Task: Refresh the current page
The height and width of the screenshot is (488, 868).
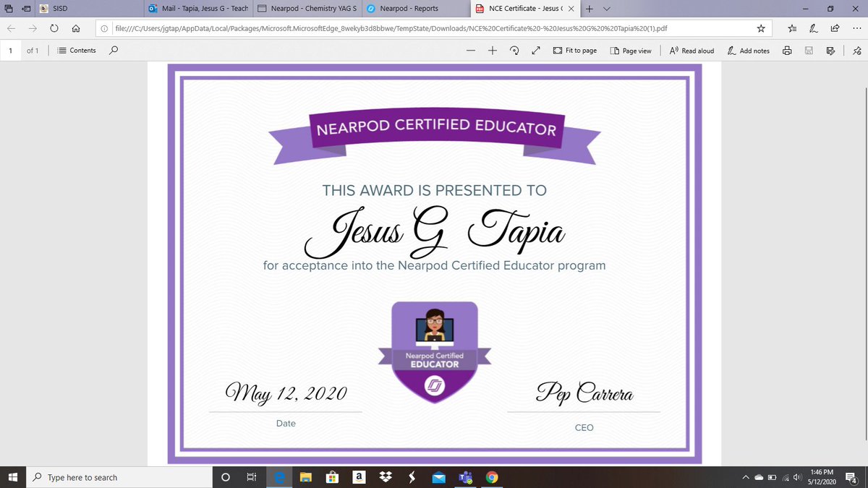Action: point(54,28)
